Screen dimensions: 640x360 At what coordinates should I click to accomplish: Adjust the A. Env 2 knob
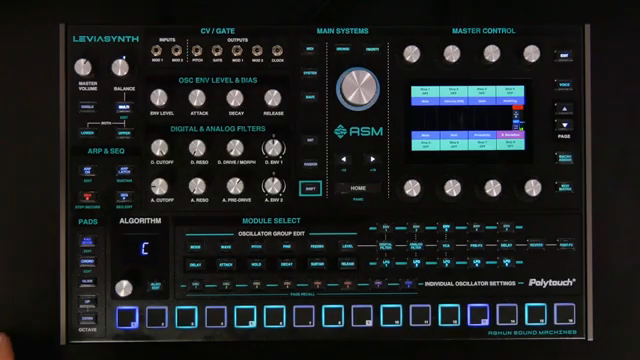point(273,186)
